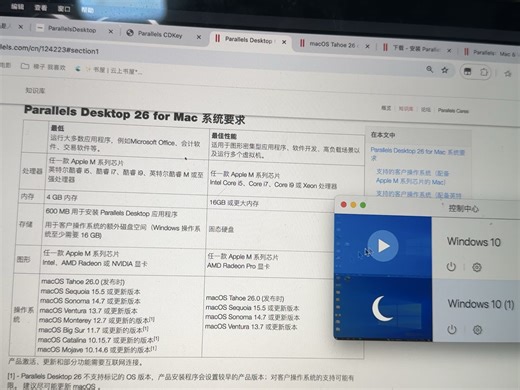The image size is (520, 390).
Task: Click the zoom magnifier icon in address bar
Action: point(430,69)
